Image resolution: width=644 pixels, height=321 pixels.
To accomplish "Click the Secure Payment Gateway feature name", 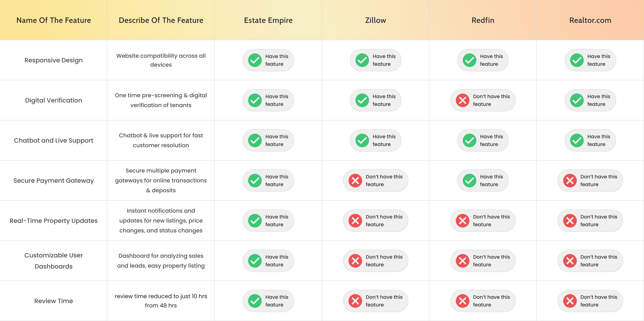I will click(53, 181).
